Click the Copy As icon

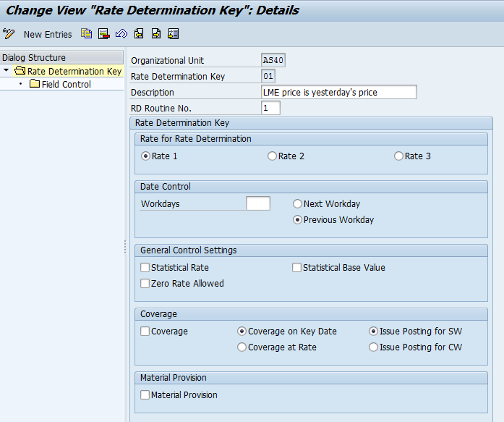coord(87,34)
